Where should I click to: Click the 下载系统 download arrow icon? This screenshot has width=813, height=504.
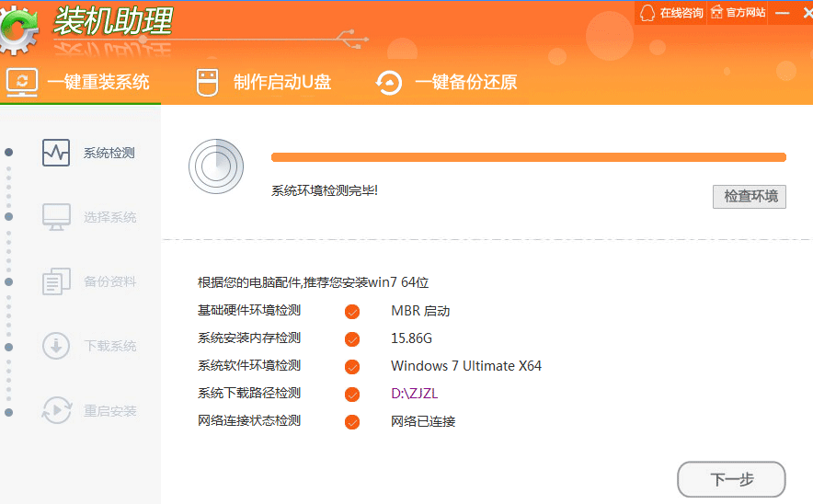tap(56, 346)
